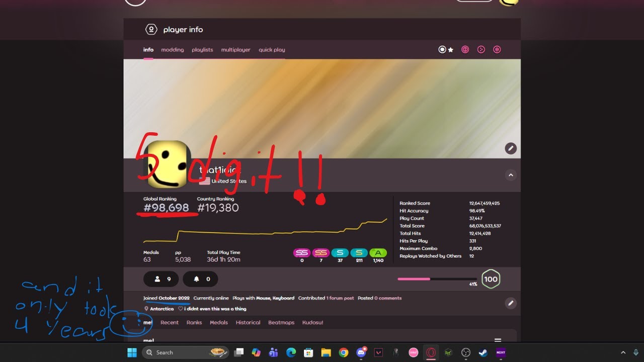Screen dimensions: 644x362
Task: Click the Total Play Time value 36d 1h 20m
Action: click(223, 259)
